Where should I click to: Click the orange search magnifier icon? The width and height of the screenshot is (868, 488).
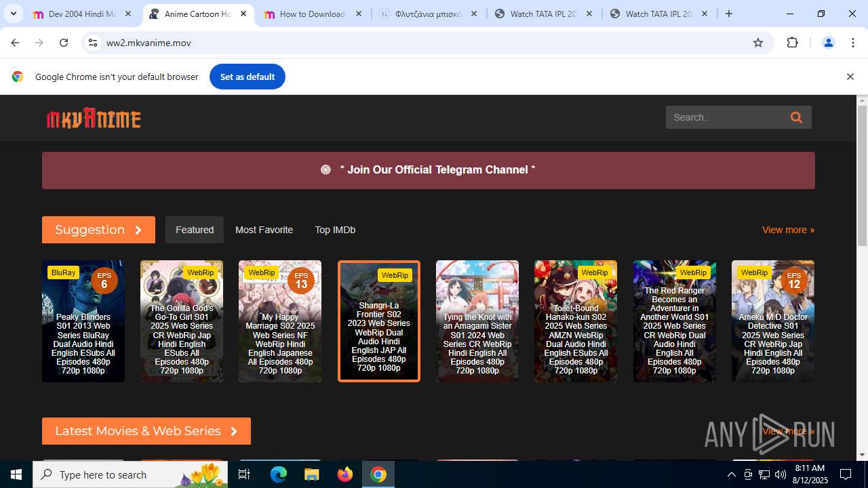coord(796,117)
